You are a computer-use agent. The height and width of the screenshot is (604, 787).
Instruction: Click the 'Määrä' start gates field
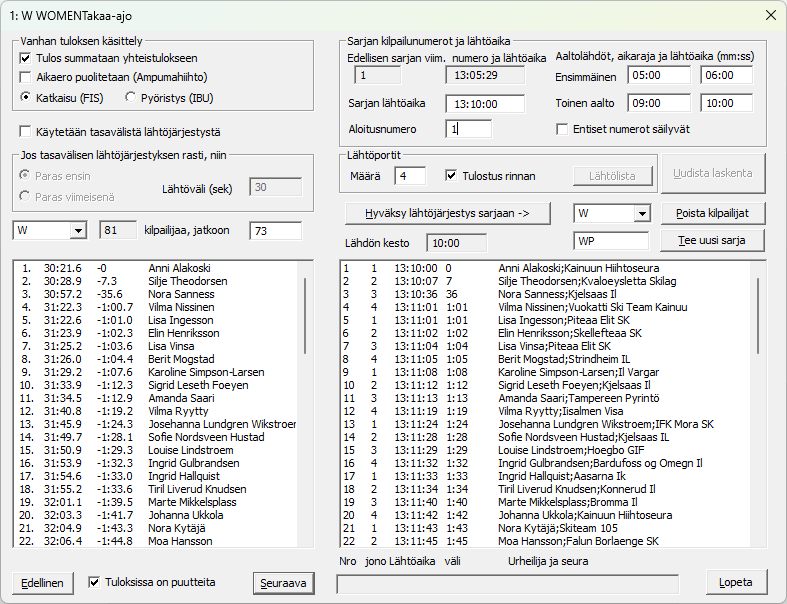(410, 176)
